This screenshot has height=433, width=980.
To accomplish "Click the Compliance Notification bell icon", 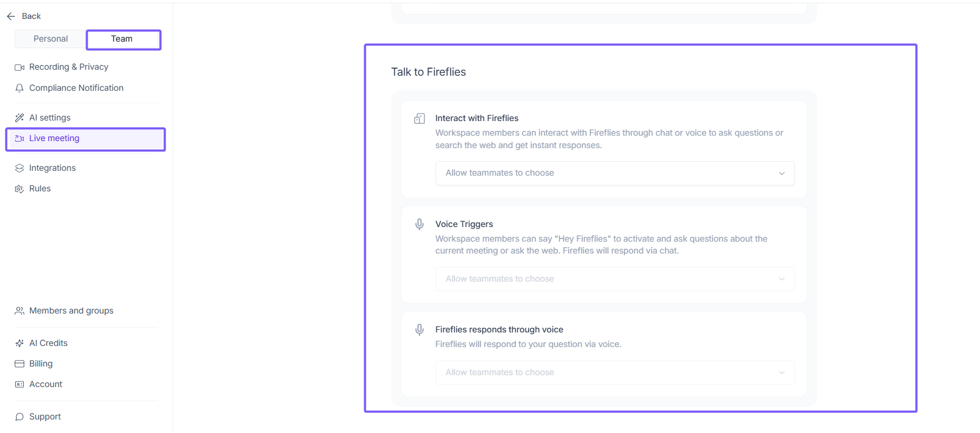I will tap(19, 88).
